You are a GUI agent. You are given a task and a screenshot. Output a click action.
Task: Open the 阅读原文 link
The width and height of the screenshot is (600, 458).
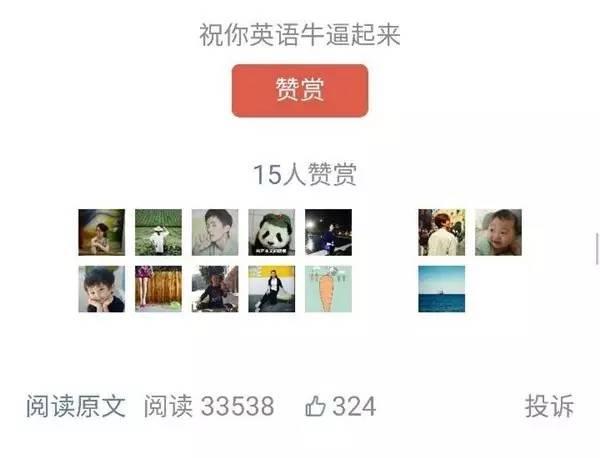pos(76,406)
